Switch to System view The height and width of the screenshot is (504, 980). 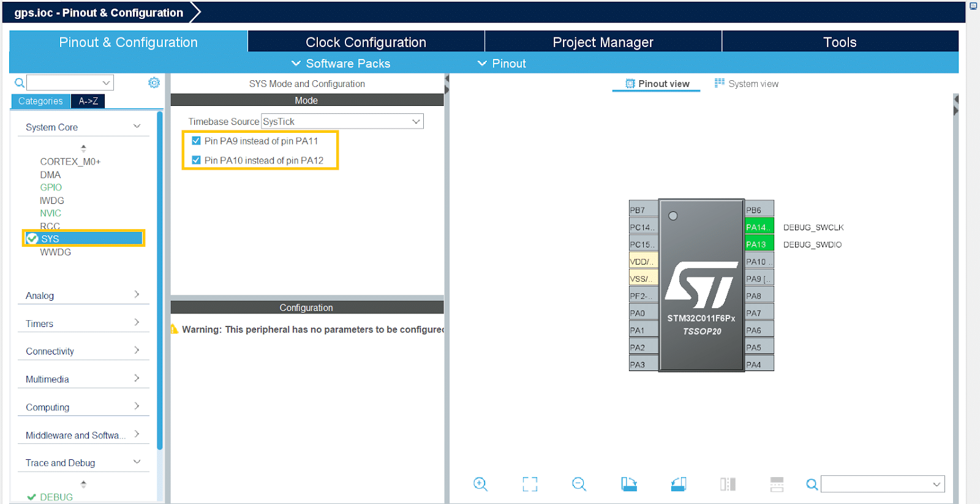coord(747,84)
